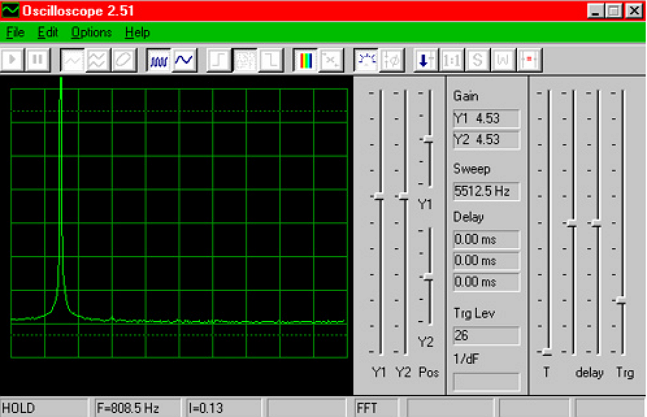
Task: Click the blue down-arrow toolbar icon
Action: tap(426, 60)
